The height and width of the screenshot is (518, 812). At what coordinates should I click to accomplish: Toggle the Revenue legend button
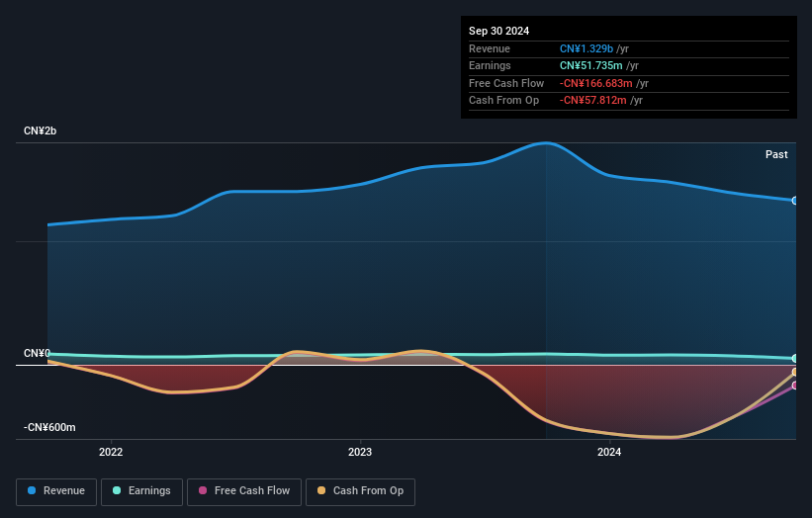[x=56, y=491]
